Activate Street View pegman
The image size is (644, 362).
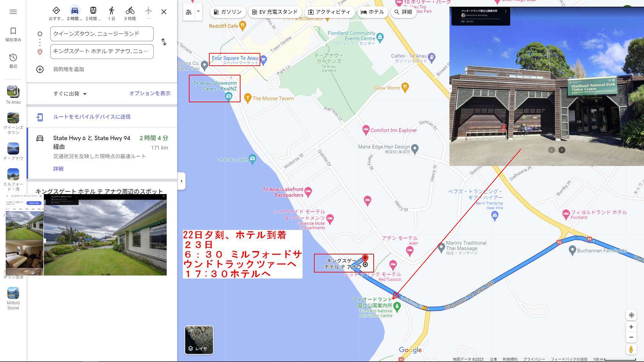[x=631, y=349]
